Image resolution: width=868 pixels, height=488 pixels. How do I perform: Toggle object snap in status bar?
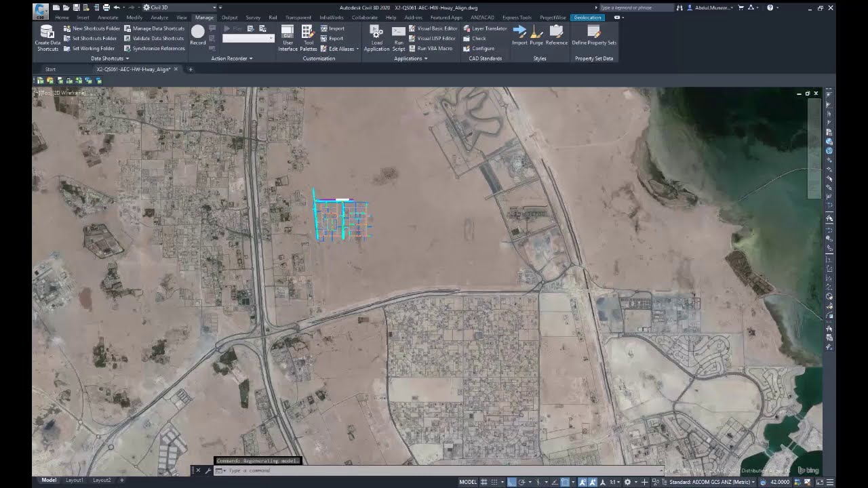(564, 482)
